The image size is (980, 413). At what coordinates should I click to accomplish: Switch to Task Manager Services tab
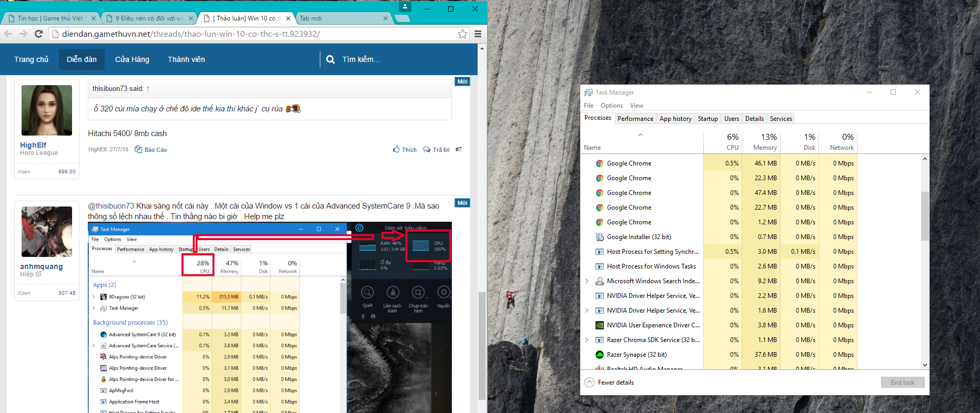[781, 119]
